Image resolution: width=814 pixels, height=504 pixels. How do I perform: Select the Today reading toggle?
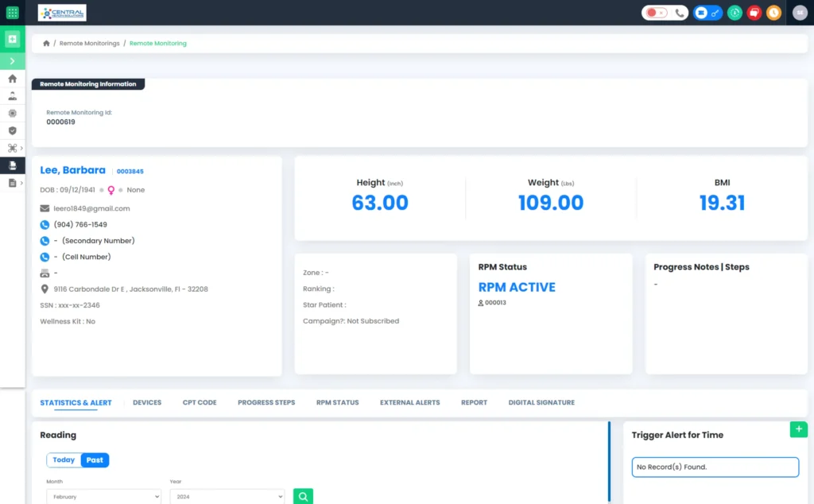pos(64,459)
